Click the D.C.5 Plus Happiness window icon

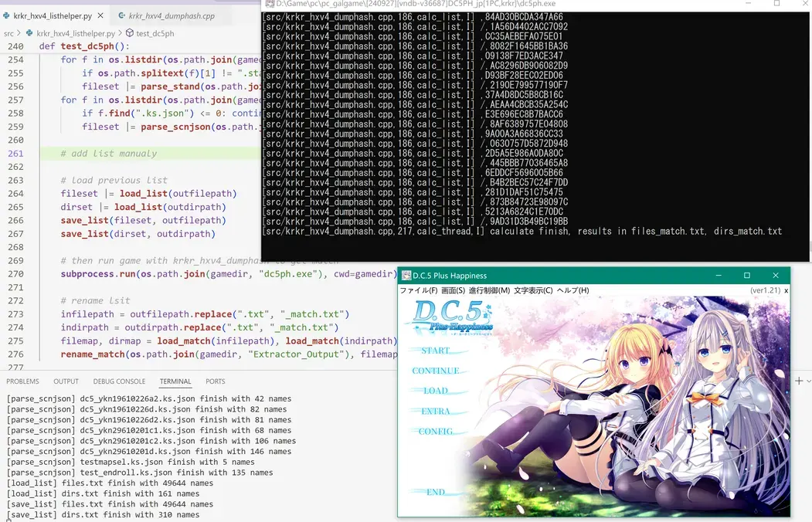point(406,276)
